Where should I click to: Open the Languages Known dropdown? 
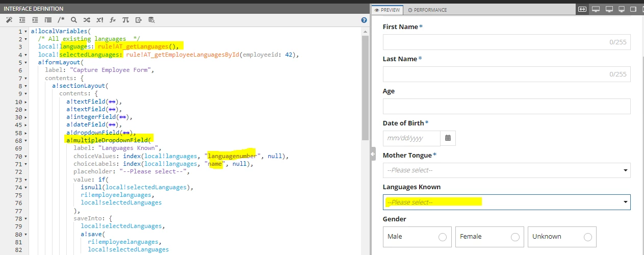506,202
